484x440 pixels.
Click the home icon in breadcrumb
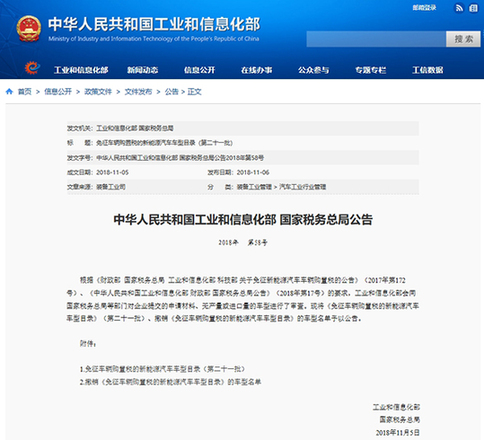click(x=9, y=91)
